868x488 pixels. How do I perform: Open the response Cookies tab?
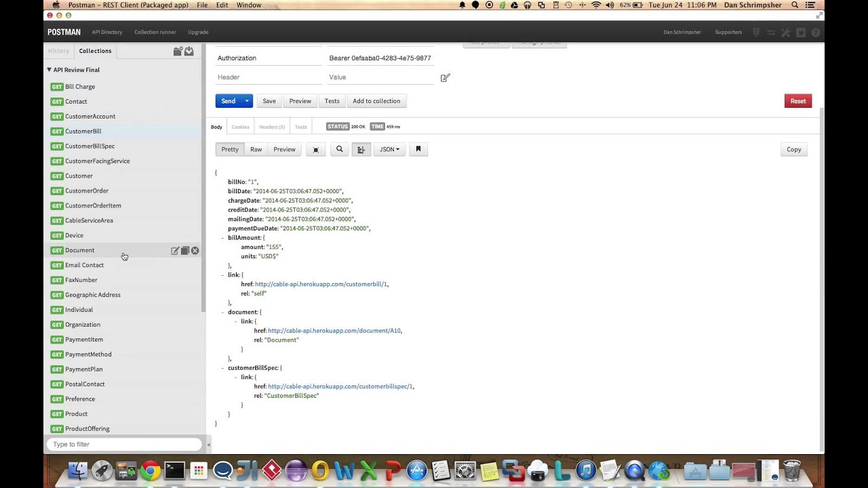coord(240,127)
